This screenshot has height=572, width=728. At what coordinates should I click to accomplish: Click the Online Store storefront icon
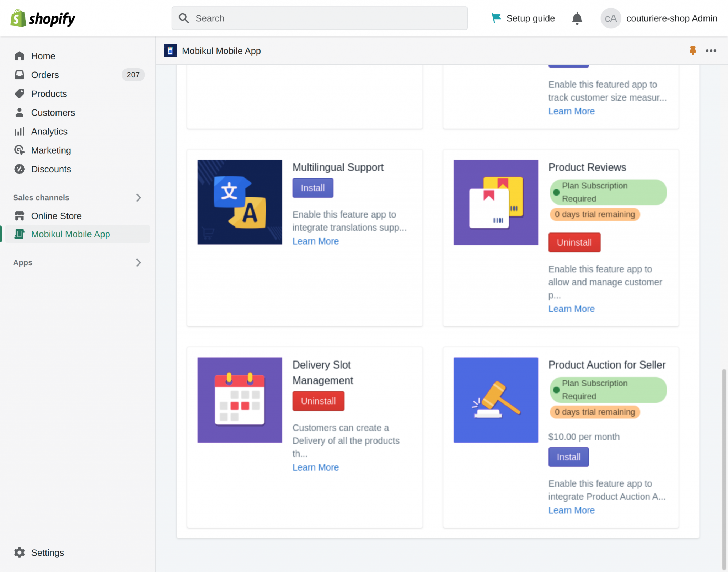point(20,216)
